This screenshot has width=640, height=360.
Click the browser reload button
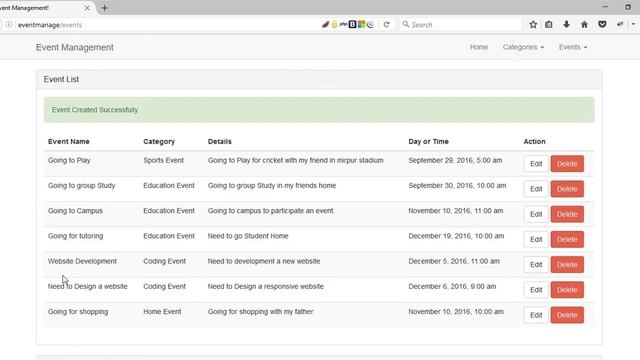386,24
